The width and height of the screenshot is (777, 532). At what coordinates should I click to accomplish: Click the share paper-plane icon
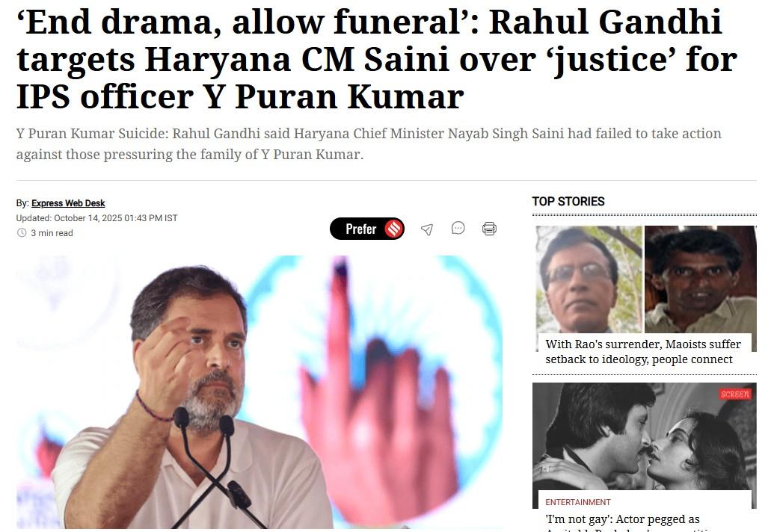tap(427, 229)
